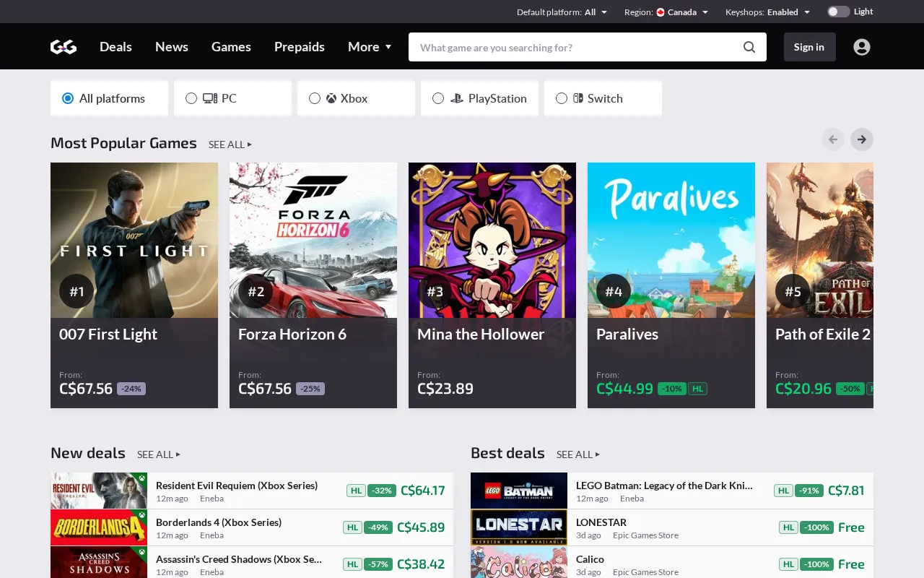
Task: Select the PC platform radio button
Action: pyautogui.click(x=191, y=98)
